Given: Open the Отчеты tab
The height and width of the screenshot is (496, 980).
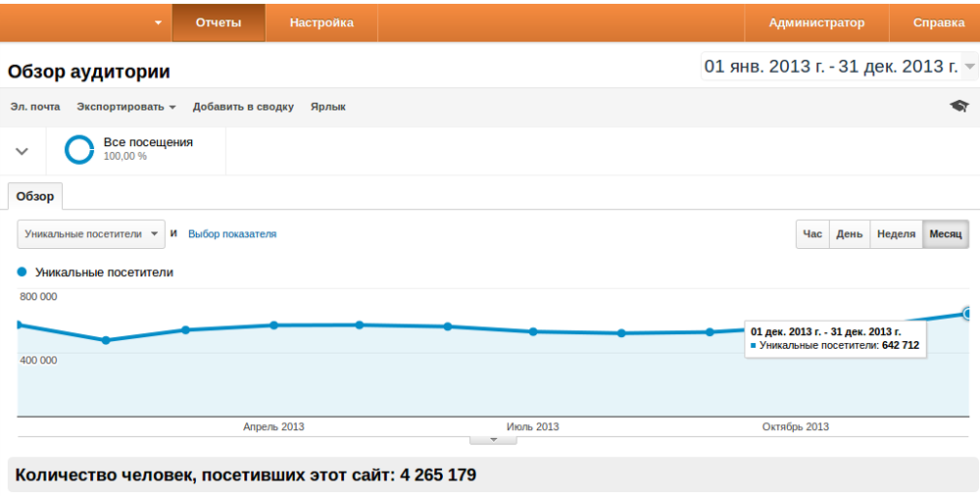Looking at the screenshot, I should click(219, 23).
